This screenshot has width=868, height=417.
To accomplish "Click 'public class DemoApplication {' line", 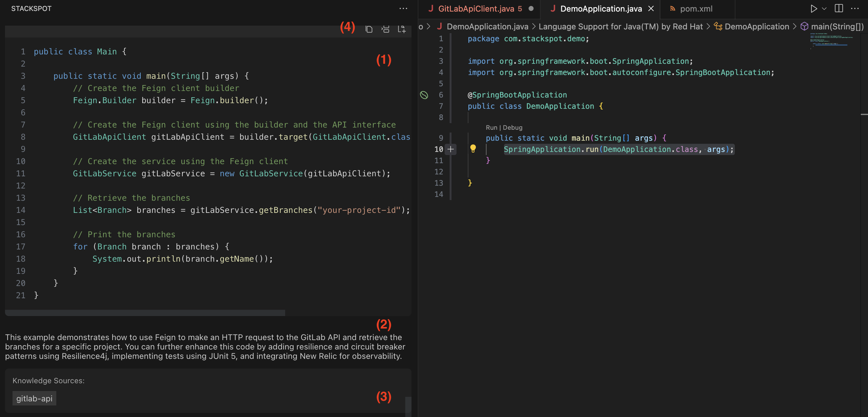I will point(535,106).
